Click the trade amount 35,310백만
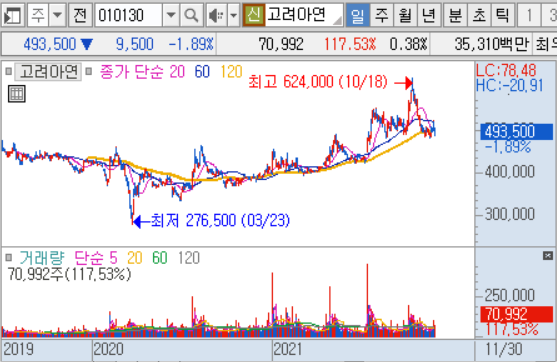Viewport: 557px width, 362px height. (492, 44)
